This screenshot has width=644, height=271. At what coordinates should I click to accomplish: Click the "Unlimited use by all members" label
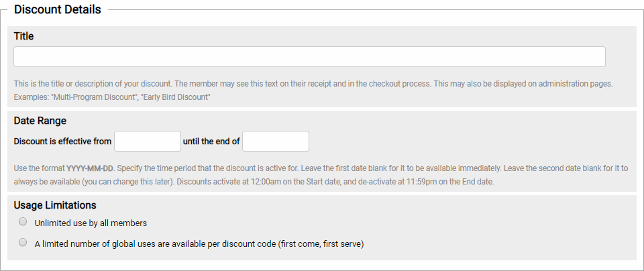pos(91,223)
